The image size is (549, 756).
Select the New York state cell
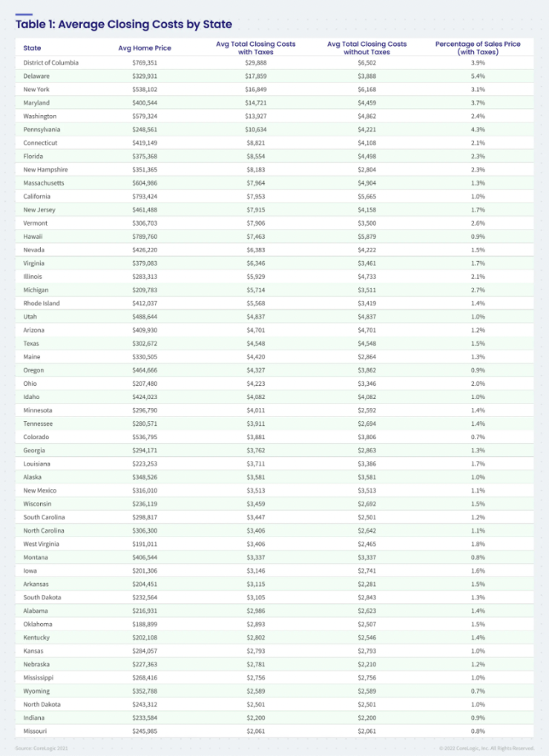[36, 90]
